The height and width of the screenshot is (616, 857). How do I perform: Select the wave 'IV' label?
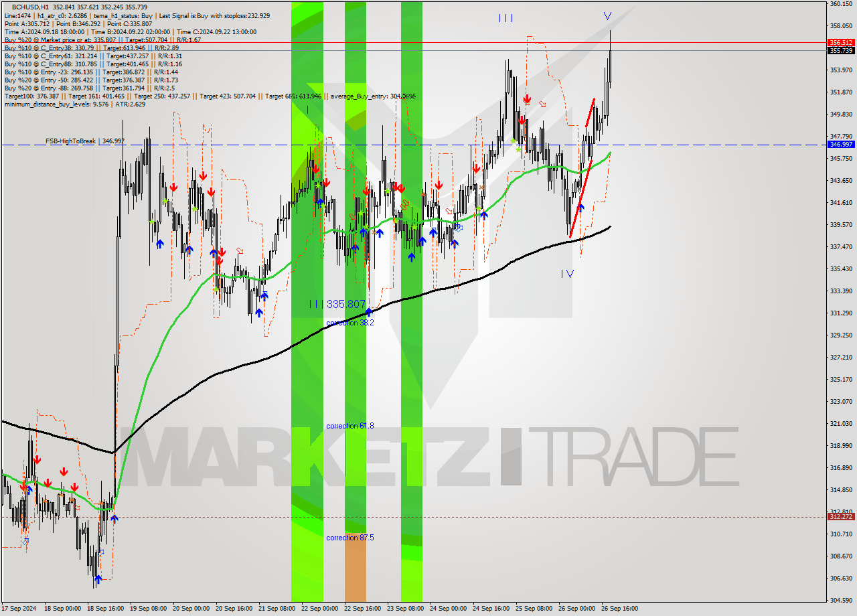coord(567,274)
